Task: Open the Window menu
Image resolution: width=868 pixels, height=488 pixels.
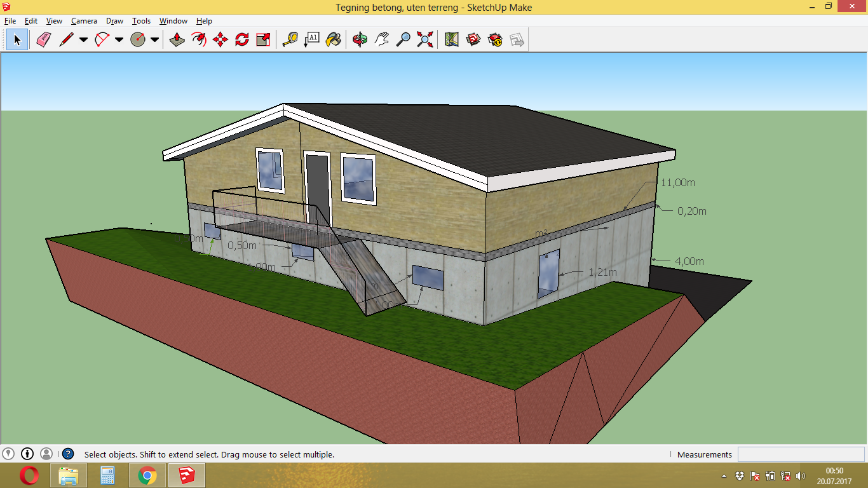Action: coord(173,21)
